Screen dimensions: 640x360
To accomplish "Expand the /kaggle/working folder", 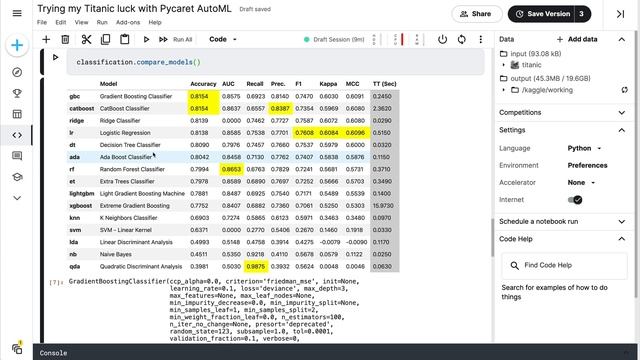I will point(504,90).
